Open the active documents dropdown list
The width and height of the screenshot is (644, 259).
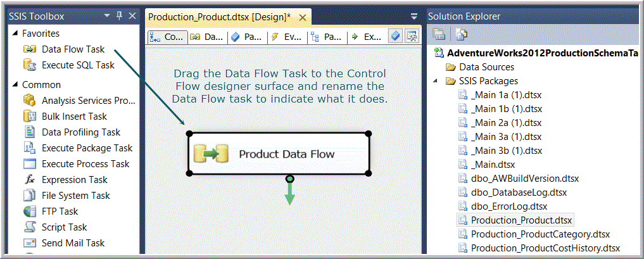click(414, 16)
